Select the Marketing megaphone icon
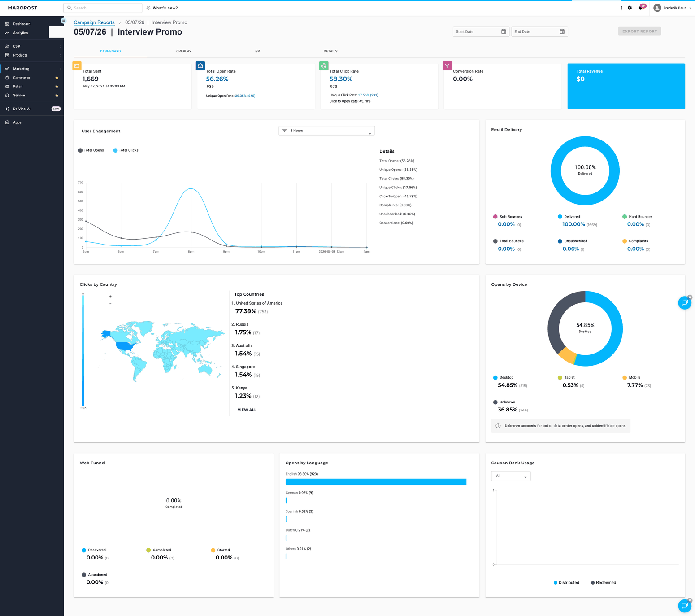Screen dimensions: 695x616 tap(7, 69)
